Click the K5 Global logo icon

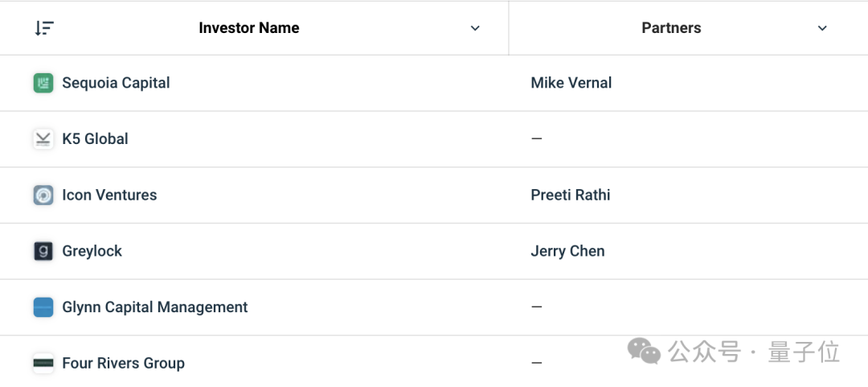(x=43, y=139)
